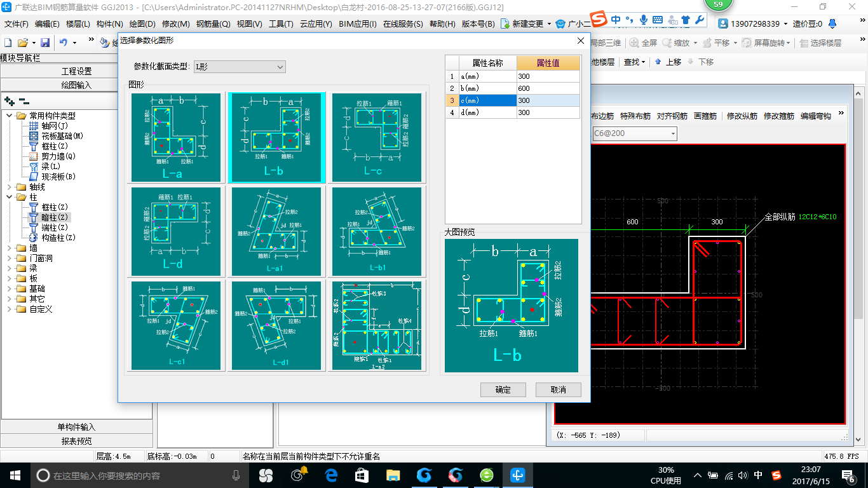The height and width of the screenshot is (488, 868).
Task: Click the 广小二 assistant icon
Action: [560, 24]
